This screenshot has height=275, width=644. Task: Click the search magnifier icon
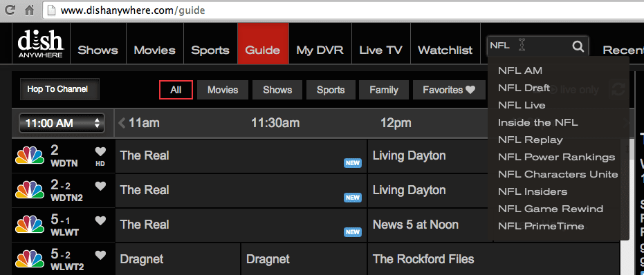click(x=578, y=46)
